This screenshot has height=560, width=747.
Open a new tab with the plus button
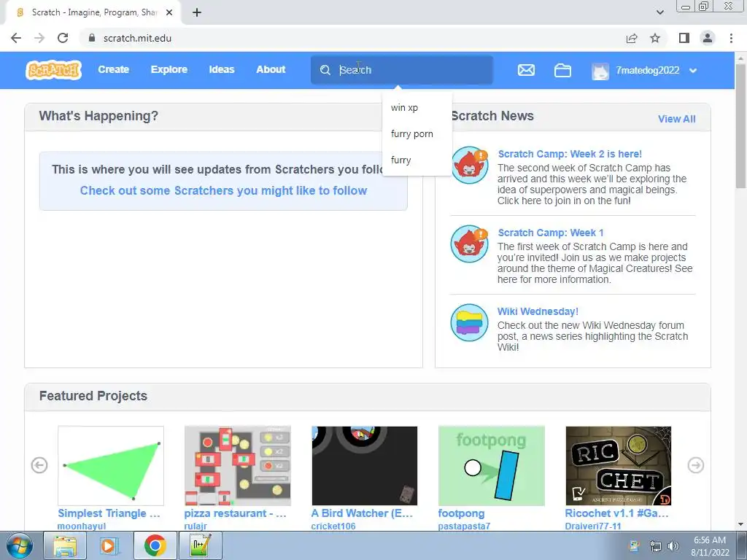197,12
